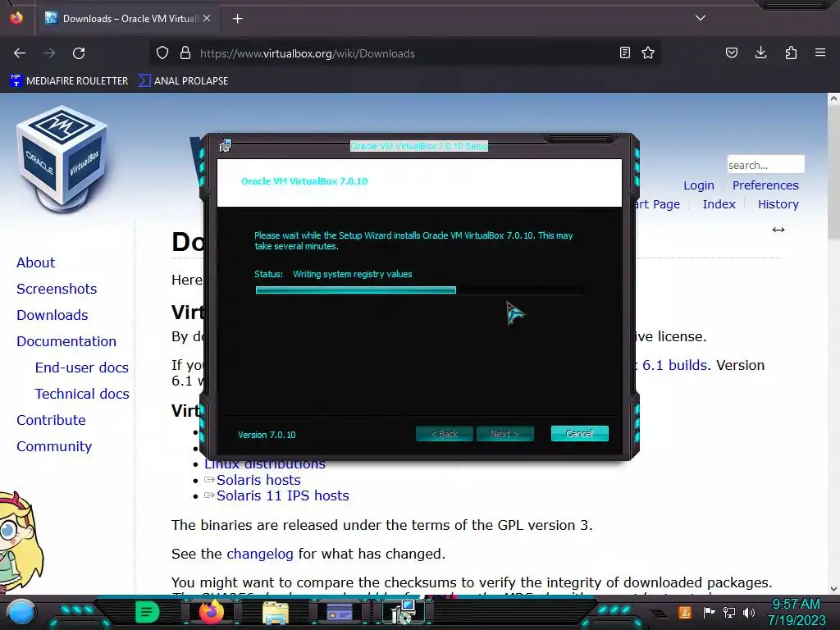
Task: Open the Index link
Action: tap(719, 204)
